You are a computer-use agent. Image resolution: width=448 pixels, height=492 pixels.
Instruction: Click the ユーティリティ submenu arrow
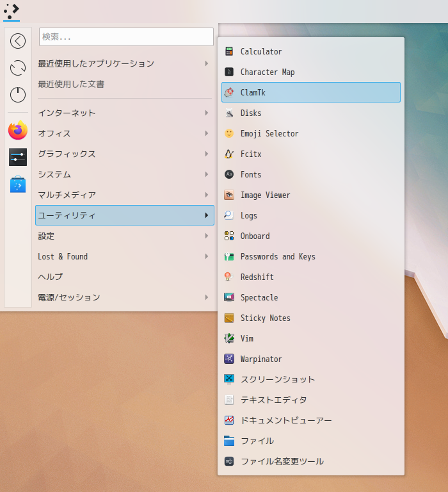207,215
